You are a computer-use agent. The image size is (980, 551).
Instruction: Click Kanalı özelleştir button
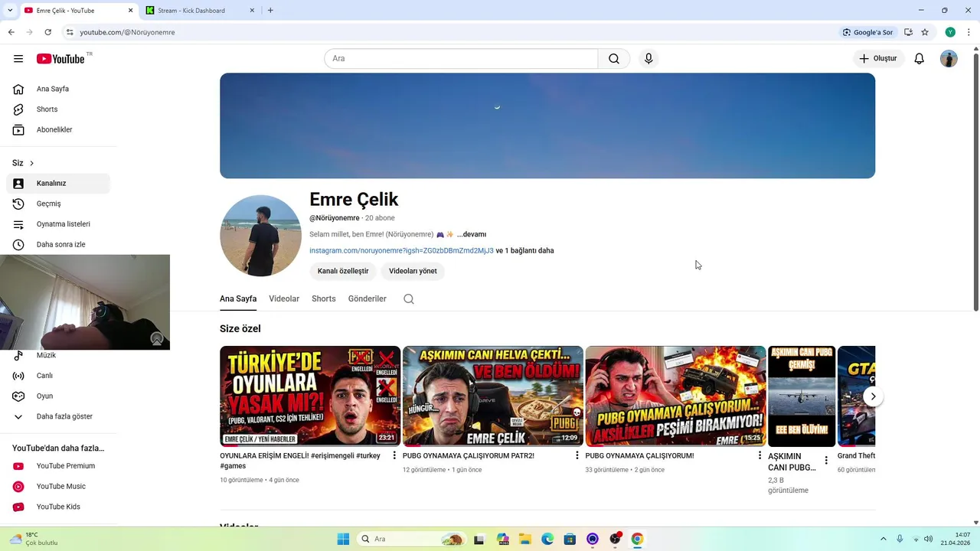point(343,271)
